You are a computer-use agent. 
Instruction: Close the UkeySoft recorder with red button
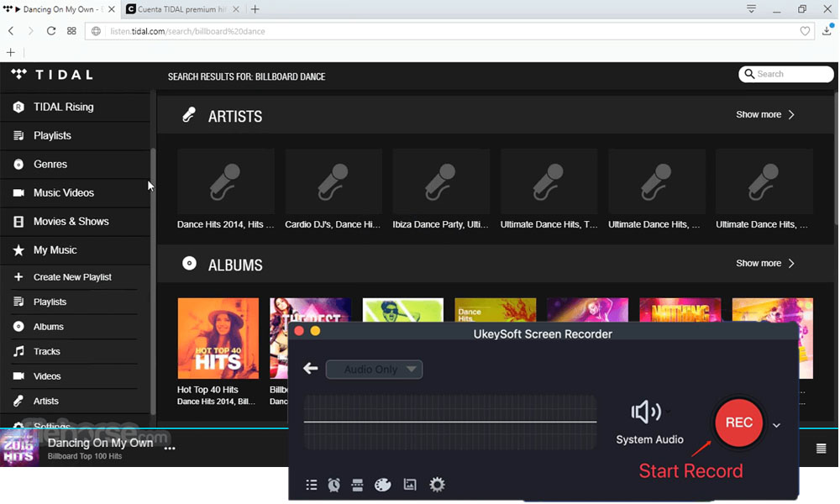coord(299,332)
